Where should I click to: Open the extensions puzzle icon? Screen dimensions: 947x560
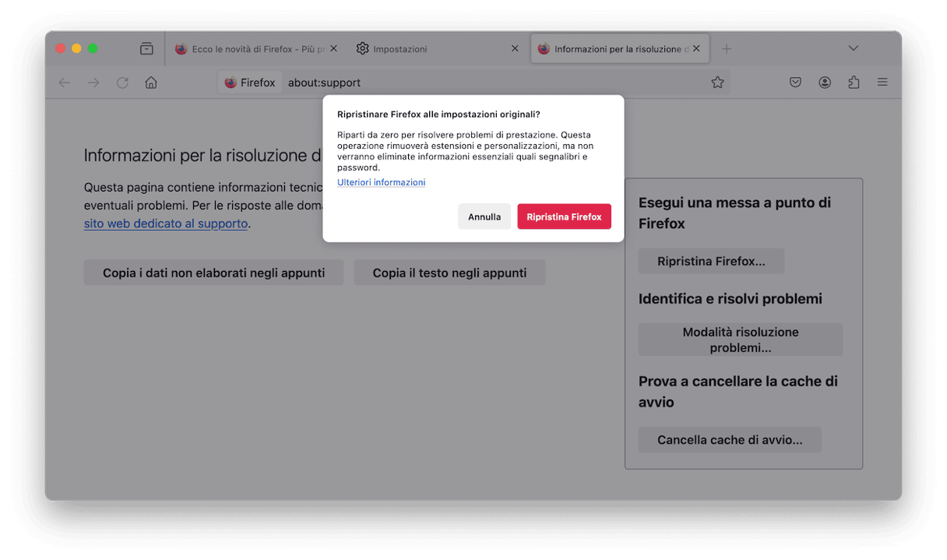click(854, 83)
